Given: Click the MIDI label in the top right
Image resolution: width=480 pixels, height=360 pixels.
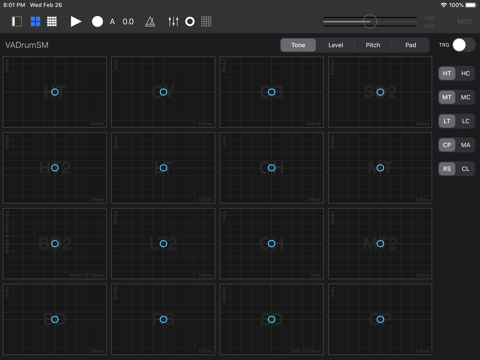Looking at the screenshot, I should click(464, 22).
